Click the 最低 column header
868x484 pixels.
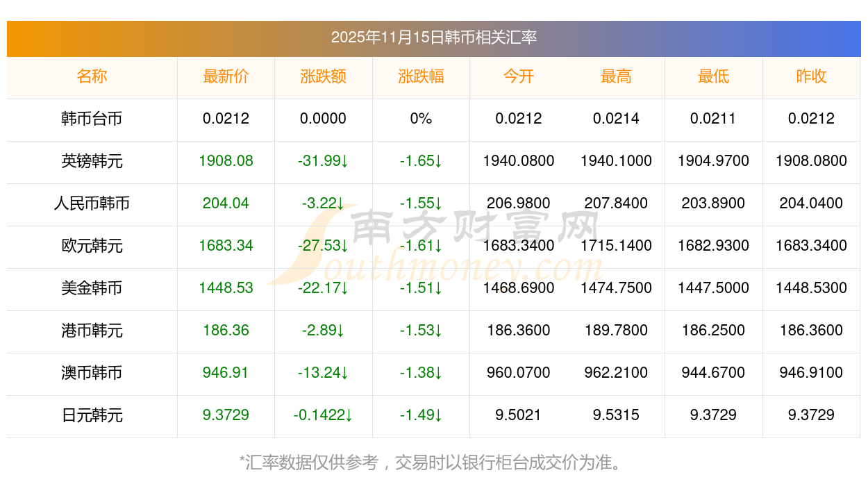click(x=713, y=76)
